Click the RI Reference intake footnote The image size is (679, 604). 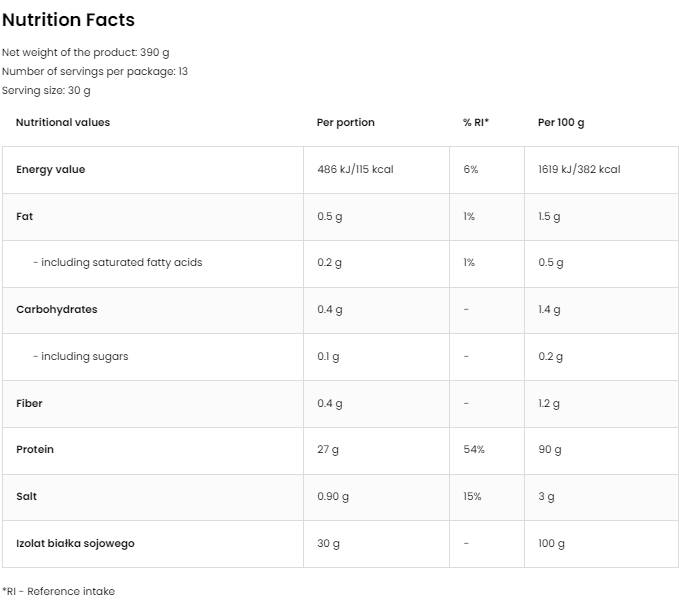point(58,591)
